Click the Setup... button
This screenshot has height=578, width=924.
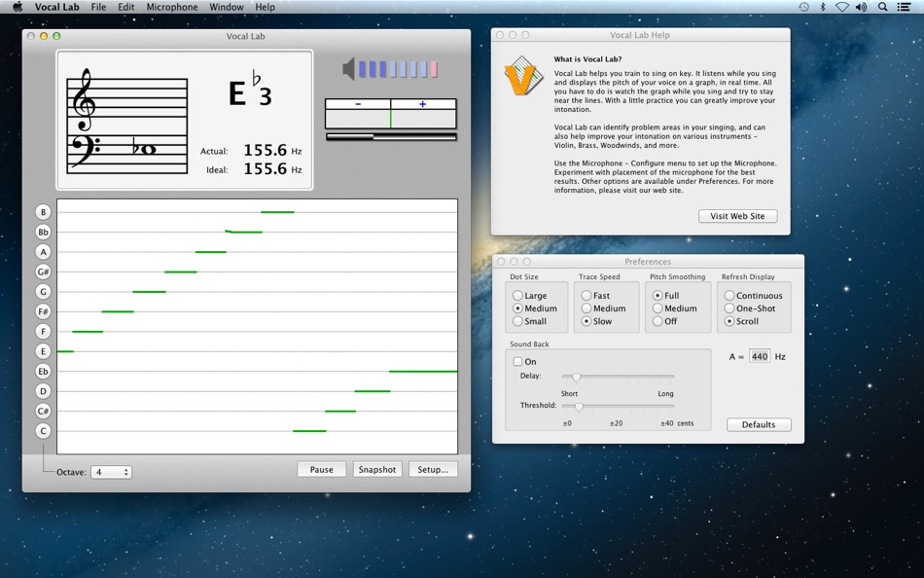pos(433,469)
